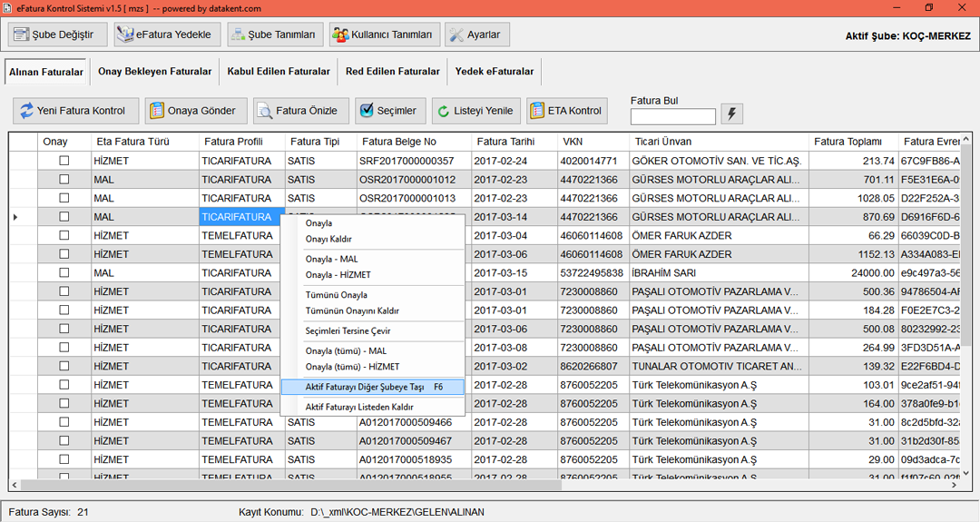Tick the Onay checkbox for amount 66.29 row
This screenshot has height=522, width=980.
[x=64, y=236]
